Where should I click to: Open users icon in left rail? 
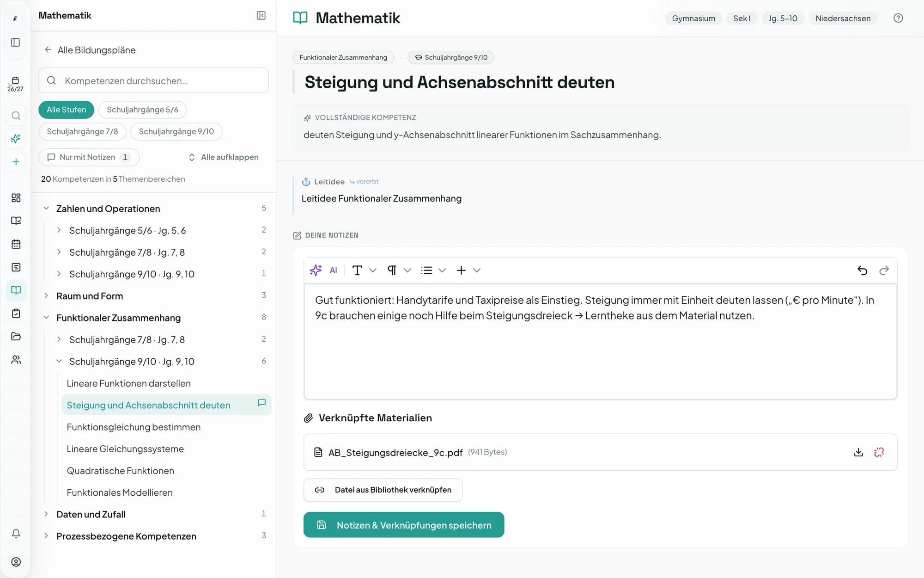pyautogui.click(x=16, y=360)
